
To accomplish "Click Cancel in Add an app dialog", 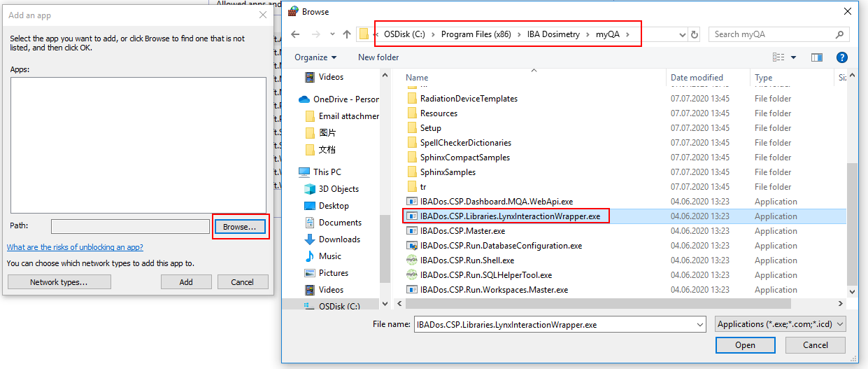I will point(243,282).
